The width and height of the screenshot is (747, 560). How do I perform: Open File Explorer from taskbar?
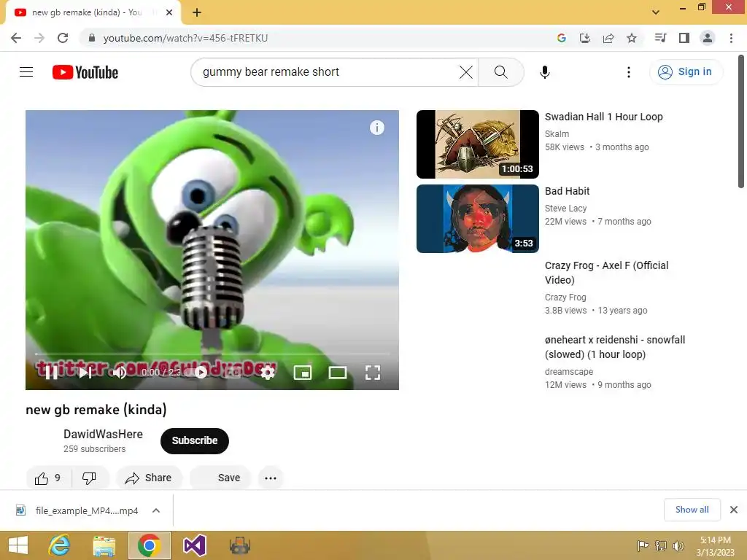(x=104, y=545)
